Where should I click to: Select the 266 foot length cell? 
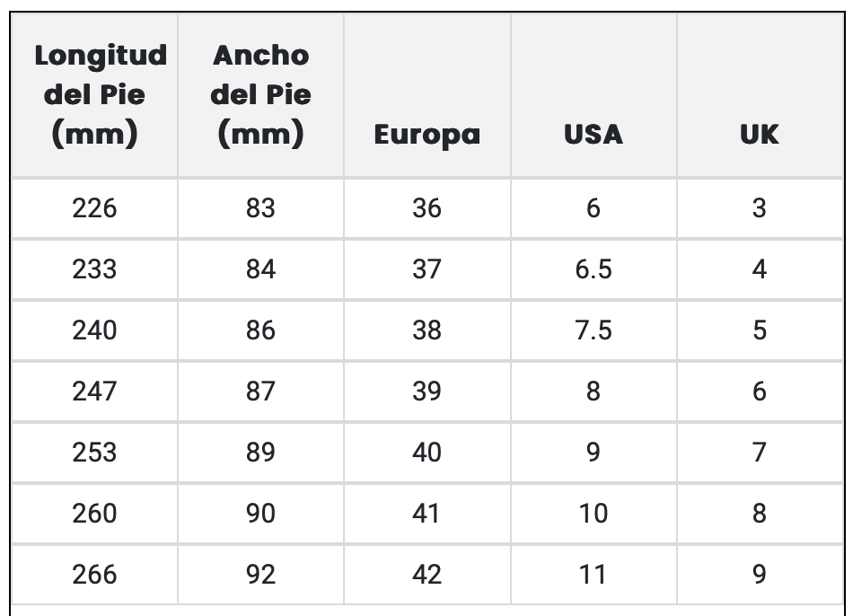(94, 575)
